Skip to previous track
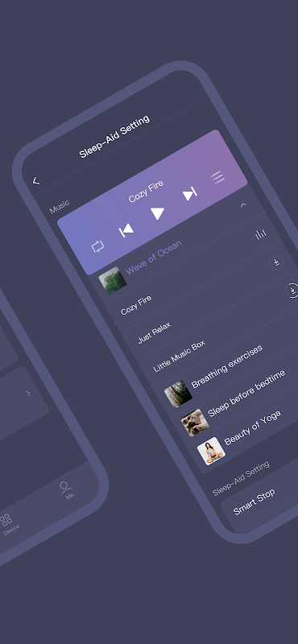 [x=126, y=231]
